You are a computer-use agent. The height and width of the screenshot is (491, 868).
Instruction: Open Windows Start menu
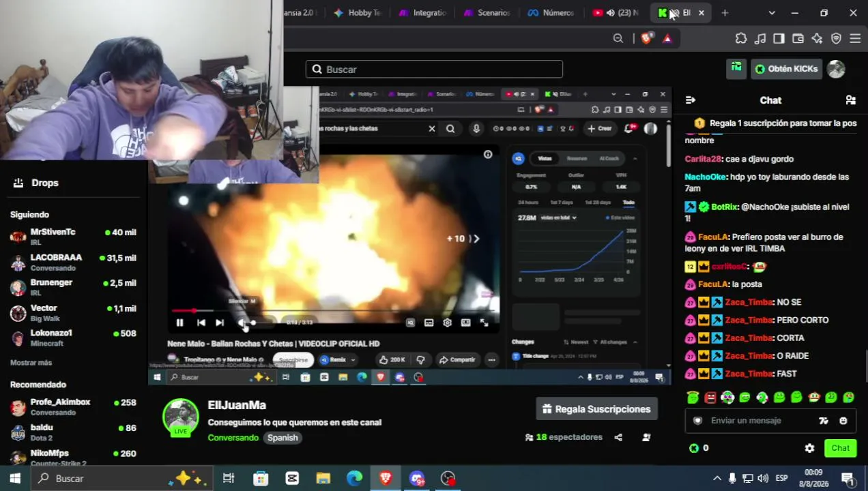point(14,478)
